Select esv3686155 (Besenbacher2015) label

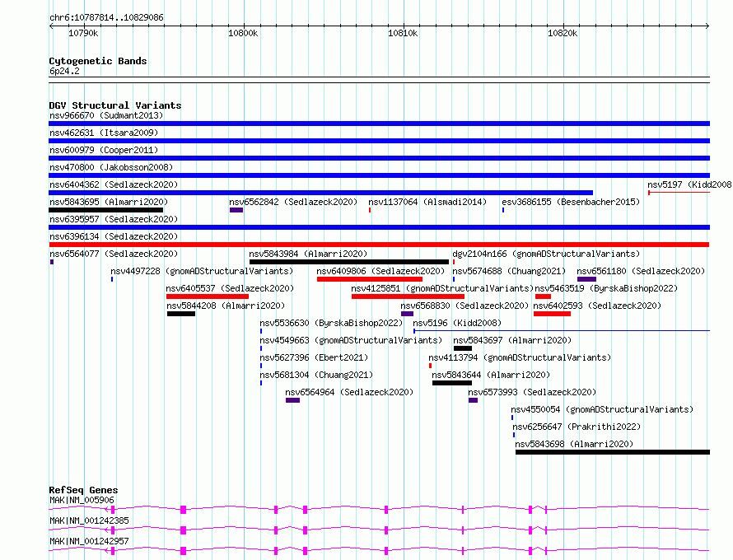tap(571, 202)
